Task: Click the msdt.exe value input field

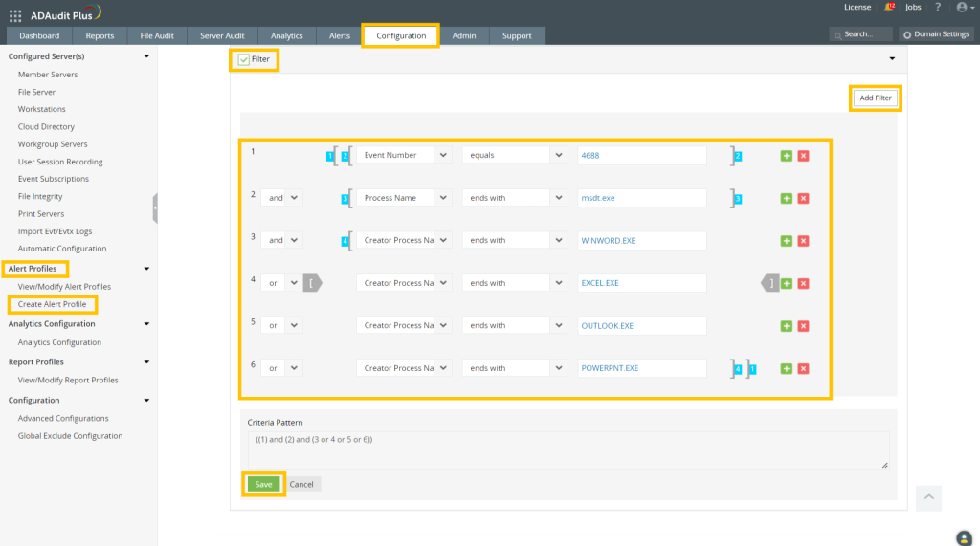Action: click(641, 198)
